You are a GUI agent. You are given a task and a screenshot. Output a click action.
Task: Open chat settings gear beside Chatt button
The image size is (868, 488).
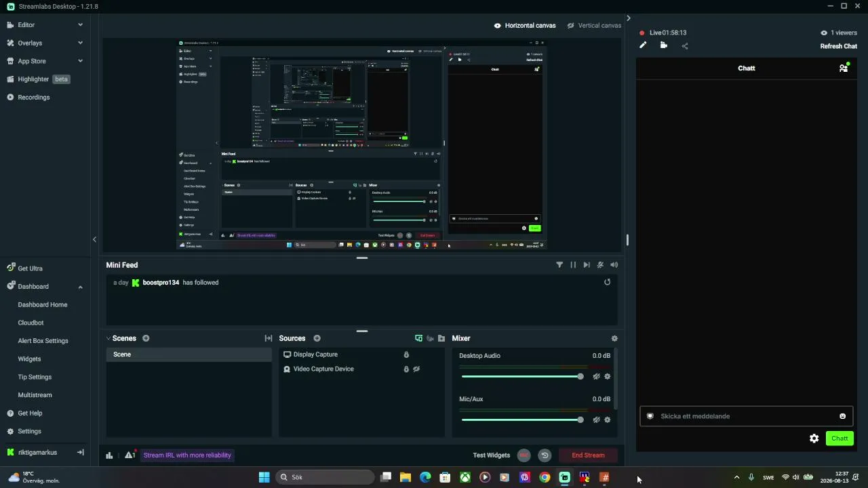[814, 439]
